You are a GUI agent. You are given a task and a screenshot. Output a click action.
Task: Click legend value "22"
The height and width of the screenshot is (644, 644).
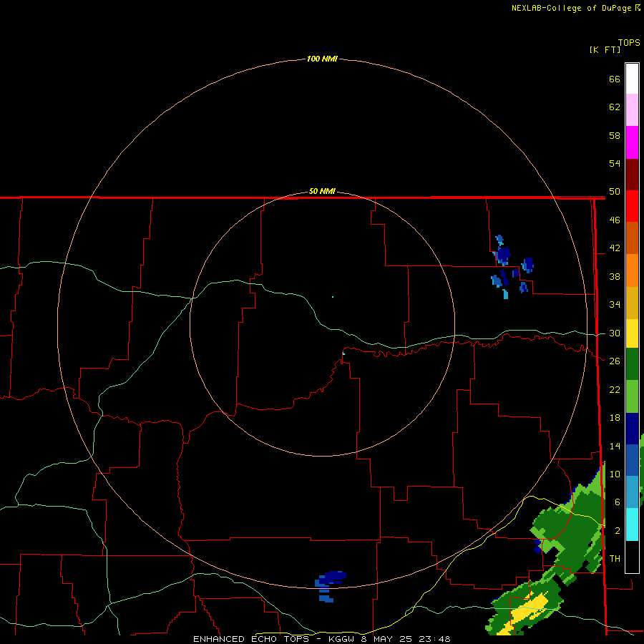click(x=615, y=389)
